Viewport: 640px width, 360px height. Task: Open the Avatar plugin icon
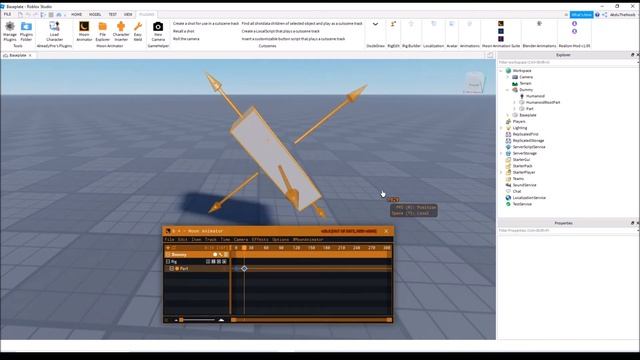(452, 24)
